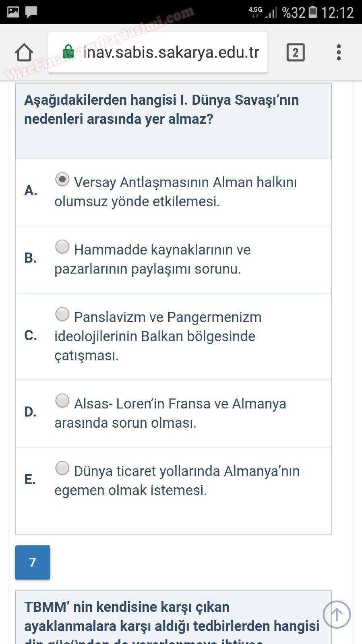
Task: Focus the address bar with sabis.sakarya.edu.tr
Action: (x=171, y=52)
